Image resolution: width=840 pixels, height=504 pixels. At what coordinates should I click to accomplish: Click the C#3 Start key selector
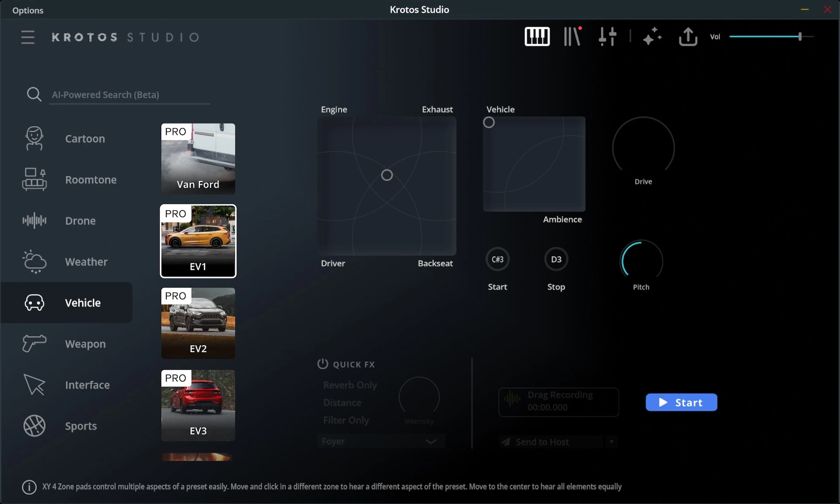point(497,259)
